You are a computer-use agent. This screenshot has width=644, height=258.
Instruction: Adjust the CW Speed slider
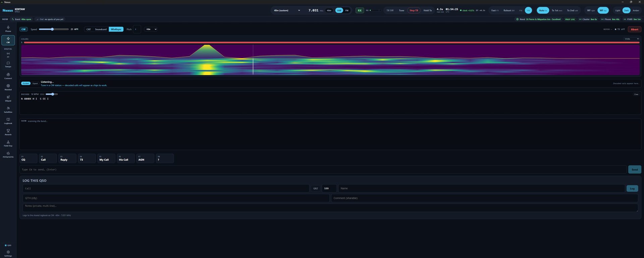54,29
